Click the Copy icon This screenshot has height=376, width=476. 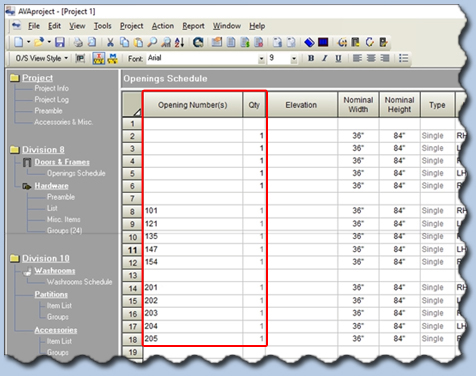click(x=124, y=42)
